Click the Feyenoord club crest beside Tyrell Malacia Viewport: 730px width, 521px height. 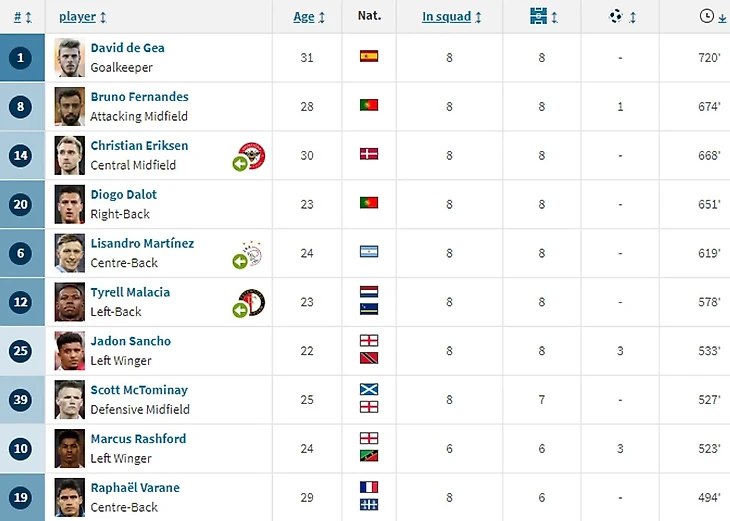point(251,302)
